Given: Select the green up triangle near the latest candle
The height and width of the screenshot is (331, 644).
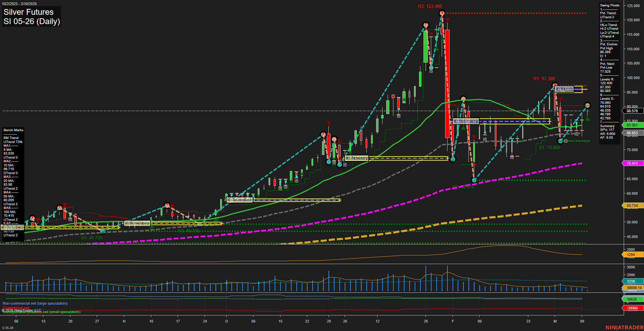Looking at the screenshot, I should click(x=588, y=118).
